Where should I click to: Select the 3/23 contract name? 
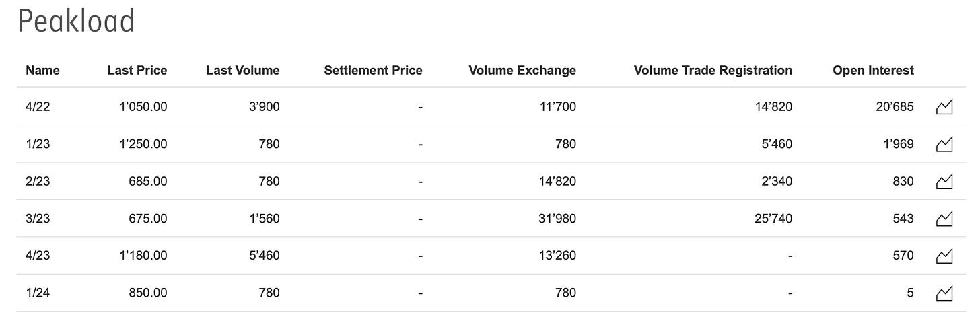pos(38,219)
